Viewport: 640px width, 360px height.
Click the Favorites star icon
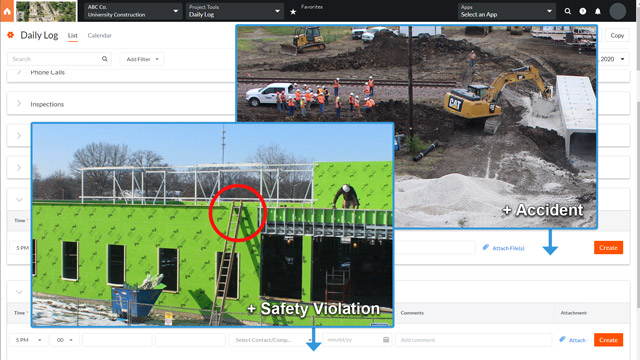tap(293, 12)
